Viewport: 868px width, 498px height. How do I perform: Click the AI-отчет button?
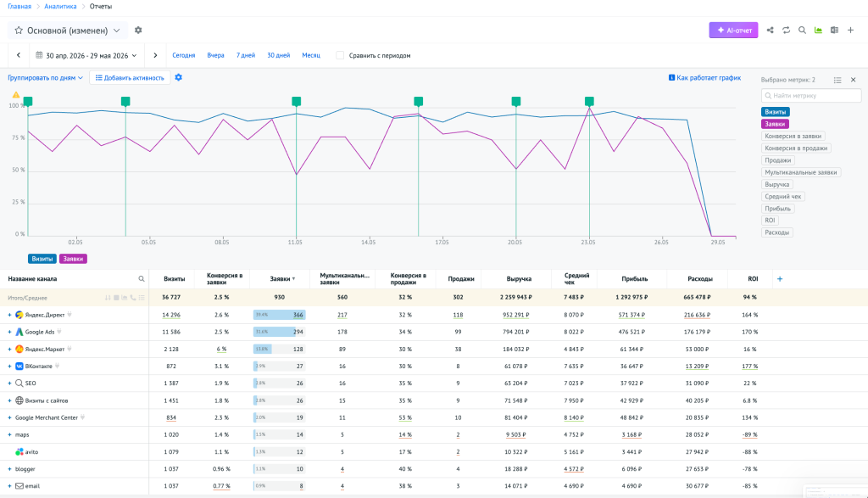733,30
